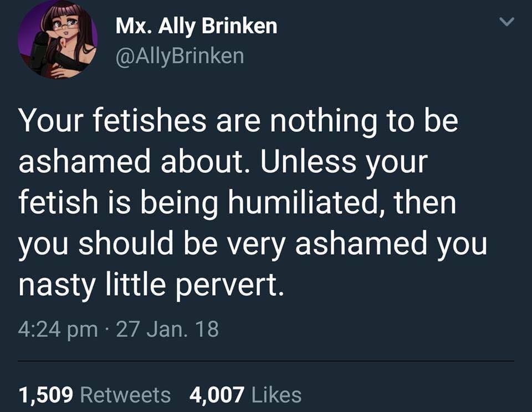
Task: Select the tweet's first line of text
Action: tap(238, 121)
